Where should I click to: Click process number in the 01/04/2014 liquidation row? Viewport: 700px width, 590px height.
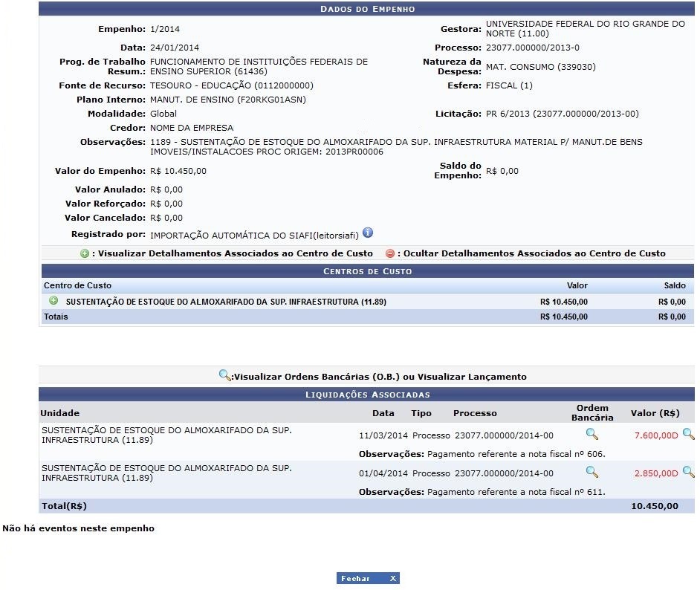(x=504, y=473)
